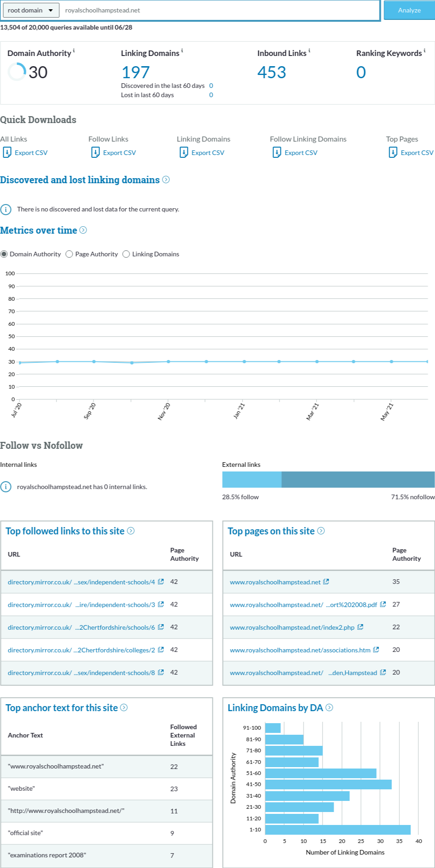Open the root domain dropdown

pos(31,10)
